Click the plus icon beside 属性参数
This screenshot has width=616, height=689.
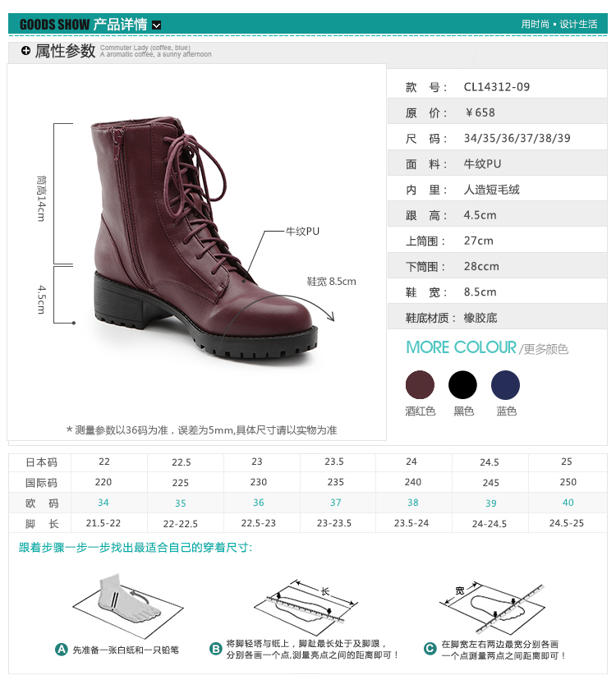pos(26,51)
